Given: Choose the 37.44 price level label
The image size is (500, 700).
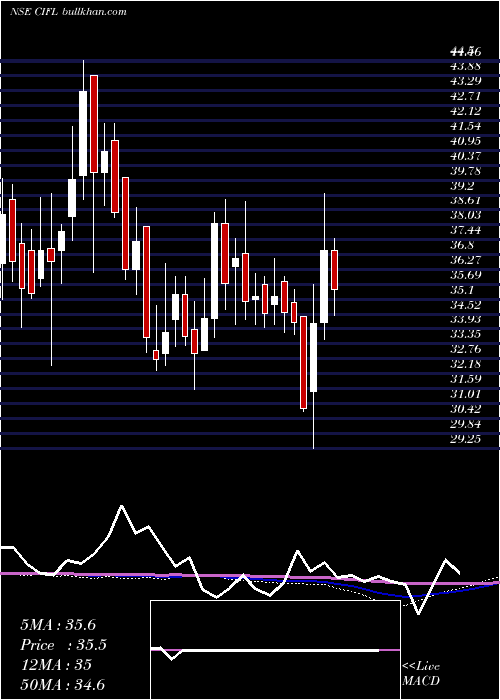Looking at the screenshot, I should coord(466,230).
